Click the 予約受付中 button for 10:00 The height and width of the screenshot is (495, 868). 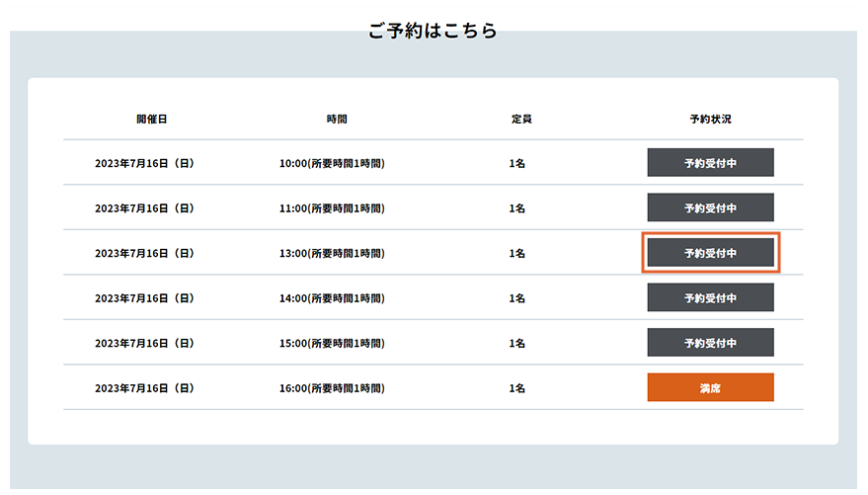(x=710, y=163)
